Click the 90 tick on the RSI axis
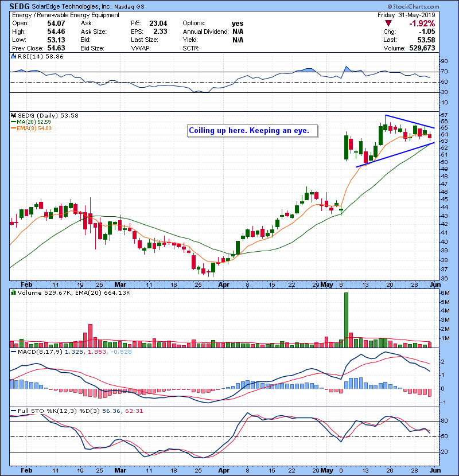This screenshot has width=459, height=476. coord(444,61)
